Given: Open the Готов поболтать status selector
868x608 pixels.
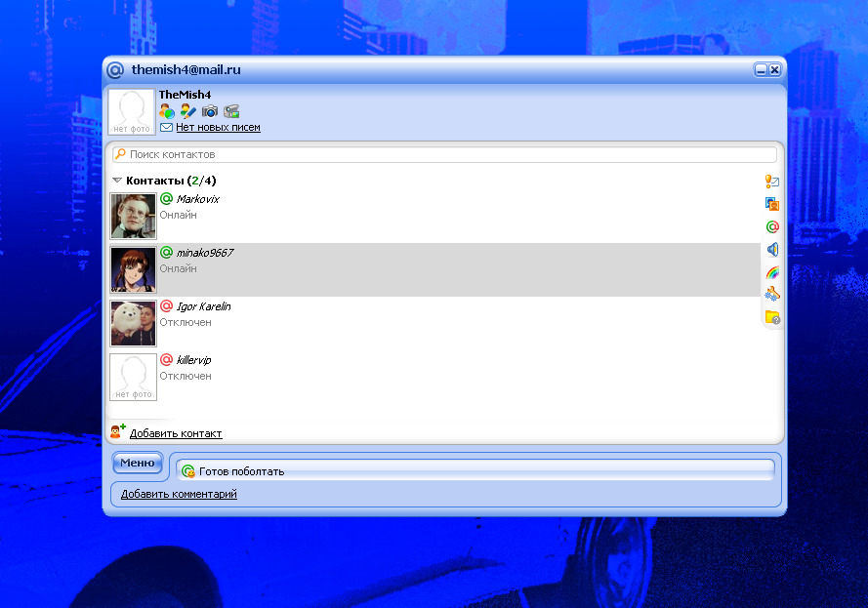Looking at the screenshot, I should tap(475, 471).
